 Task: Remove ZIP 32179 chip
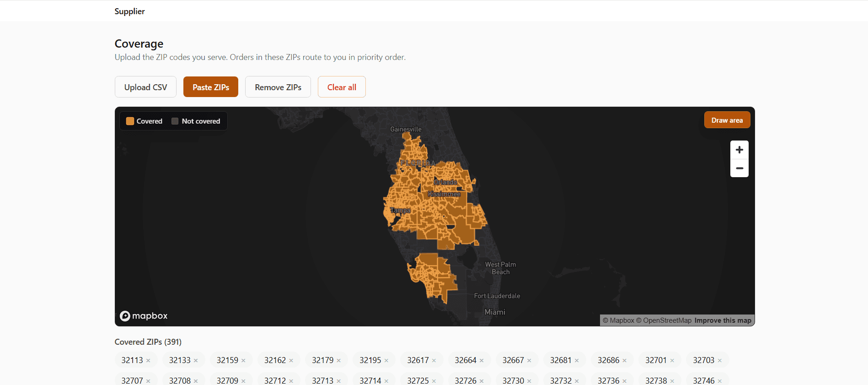click(x=339, y=361)
